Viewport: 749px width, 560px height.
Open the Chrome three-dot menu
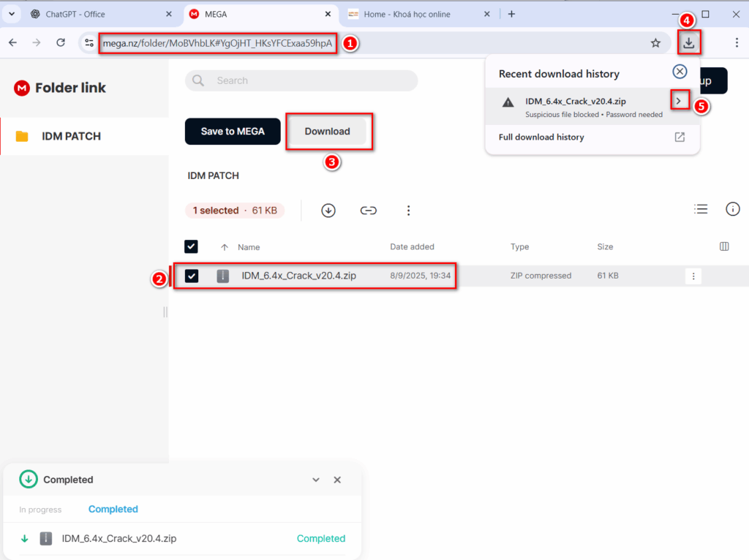[x=737, y=42]
